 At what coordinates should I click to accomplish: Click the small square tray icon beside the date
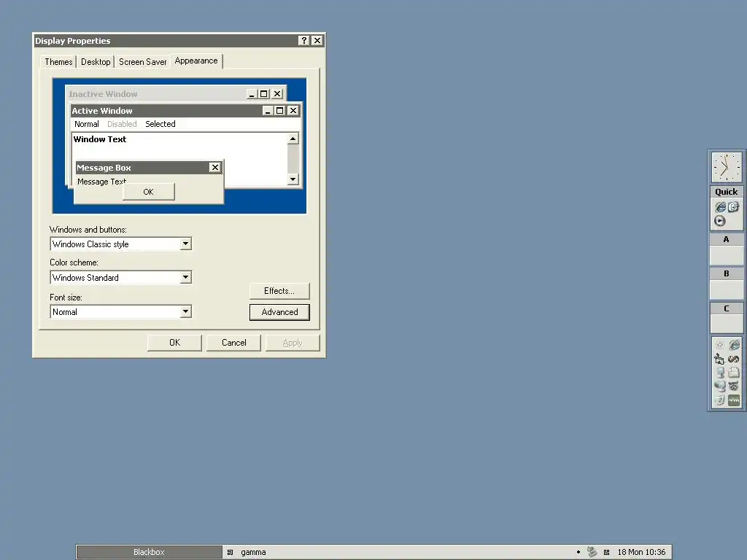click(606, 553)
